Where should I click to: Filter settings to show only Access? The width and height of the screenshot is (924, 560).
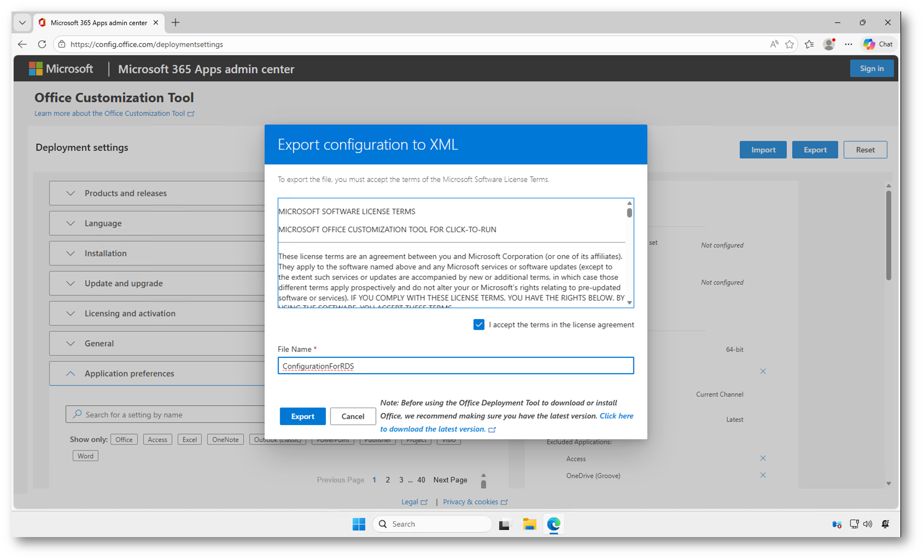coord(157,440)
